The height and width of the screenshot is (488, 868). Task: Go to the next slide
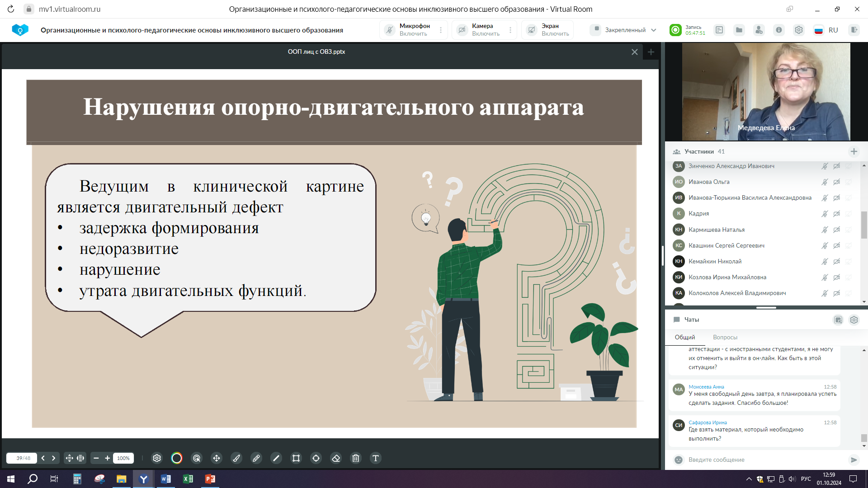54,458
